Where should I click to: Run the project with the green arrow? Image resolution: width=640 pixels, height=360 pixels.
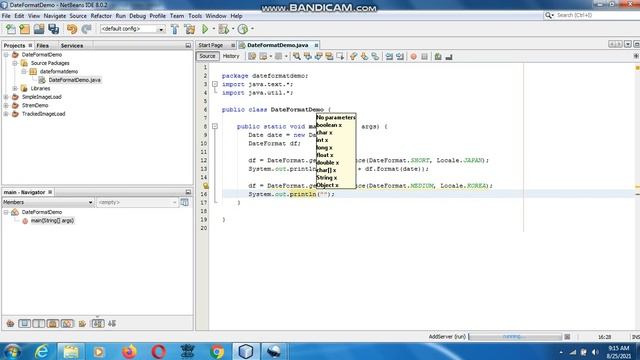(205, 29)
